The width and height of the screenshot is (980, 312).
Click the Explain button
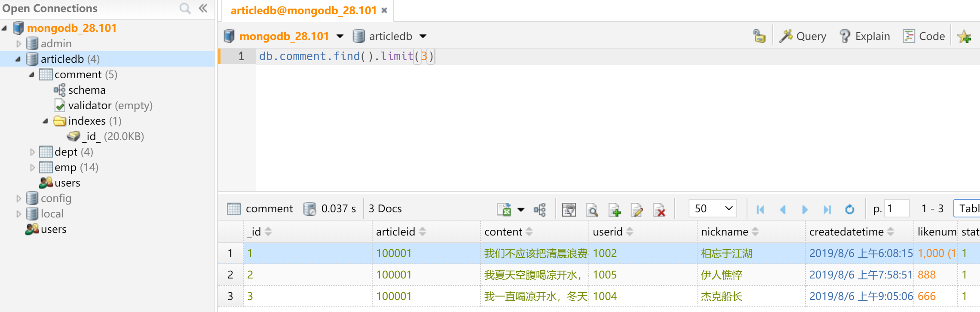(x=864, y=37)
